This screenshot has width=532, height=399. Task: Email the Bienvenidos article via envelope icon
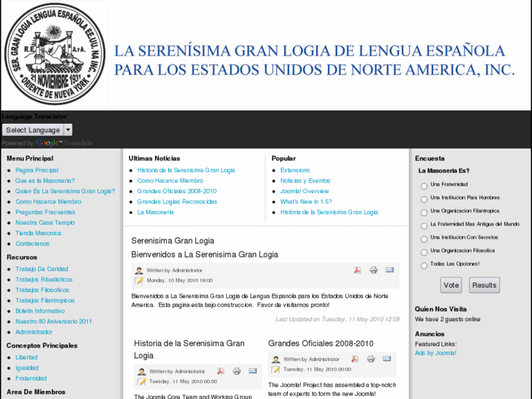pos(389,270)
